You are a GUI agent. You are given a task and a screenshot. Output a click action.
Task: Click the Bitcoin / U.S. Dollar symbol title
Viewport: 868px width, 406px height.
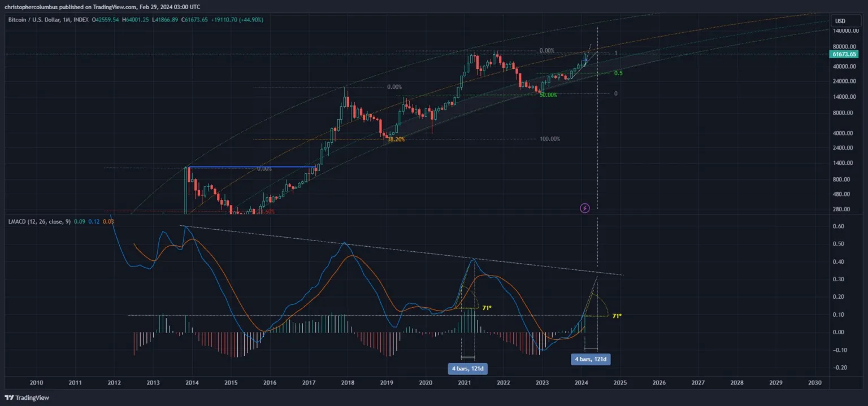40,20
